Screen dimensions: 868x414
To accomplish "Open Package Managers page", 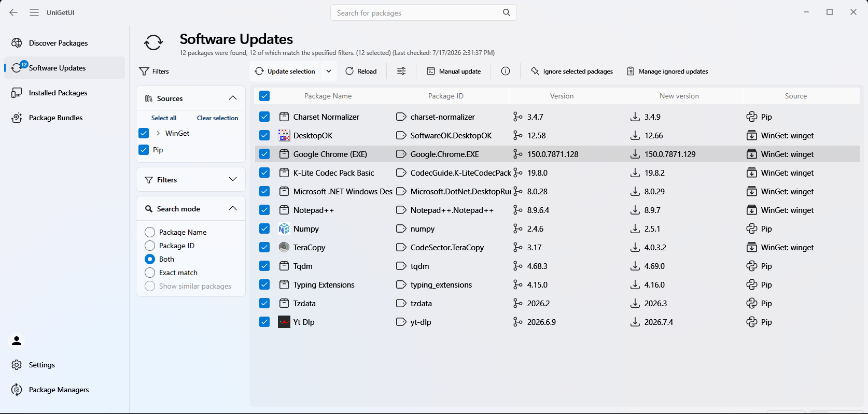I will (x=65, y=390).
